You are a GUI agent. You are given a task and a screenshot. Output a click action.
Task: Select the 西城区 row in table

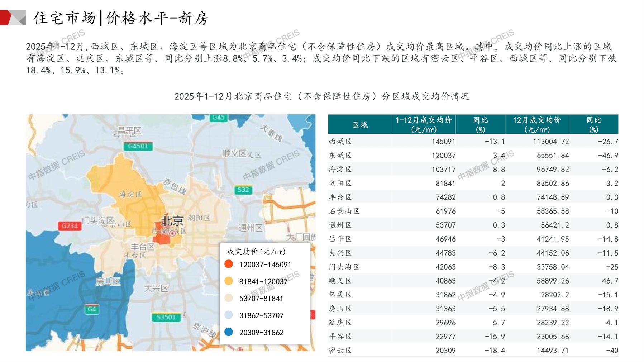(x=340, y=142)
